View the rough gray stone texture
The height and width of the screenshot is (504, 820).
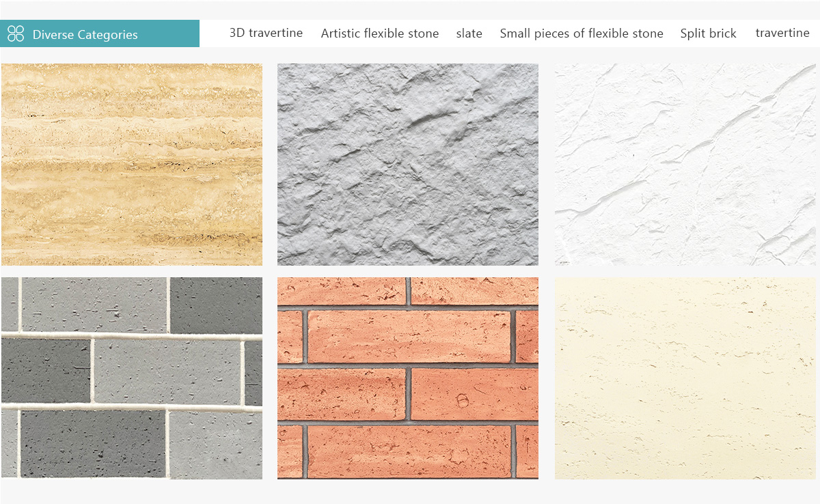(x=408, y=165)
